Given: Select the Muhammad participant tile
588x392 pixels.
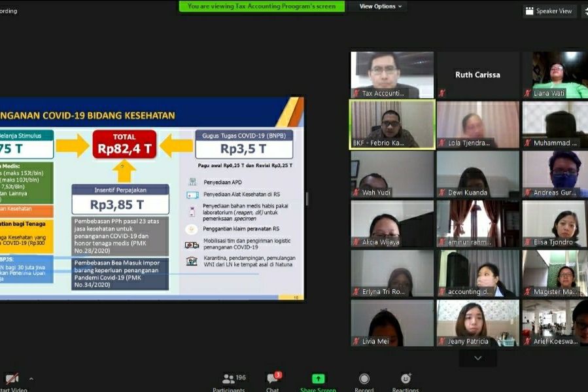Looking at the screenshot, I should tap(555, 124).
